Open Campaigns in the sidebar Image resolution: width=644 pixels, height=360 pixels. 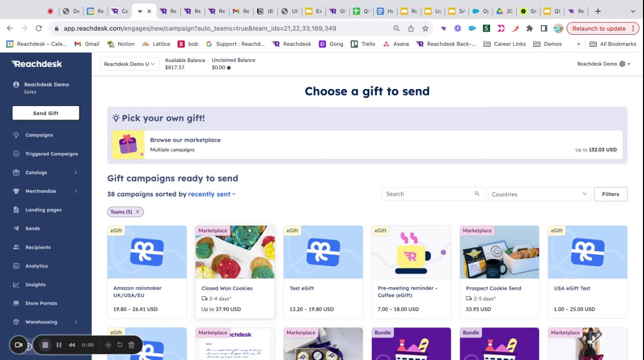[x=39, y=135]
